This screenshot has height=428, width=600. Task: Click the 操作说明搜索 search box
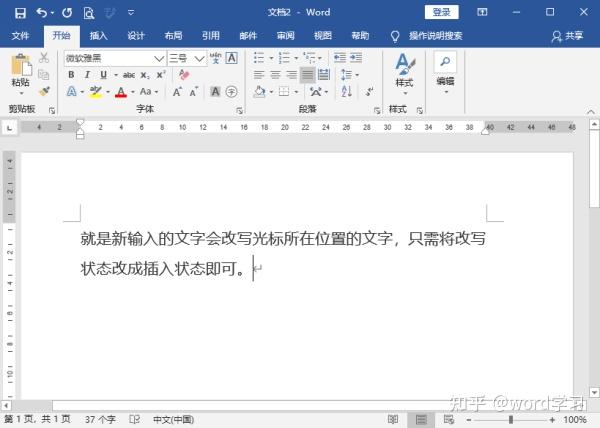point(435,36)
